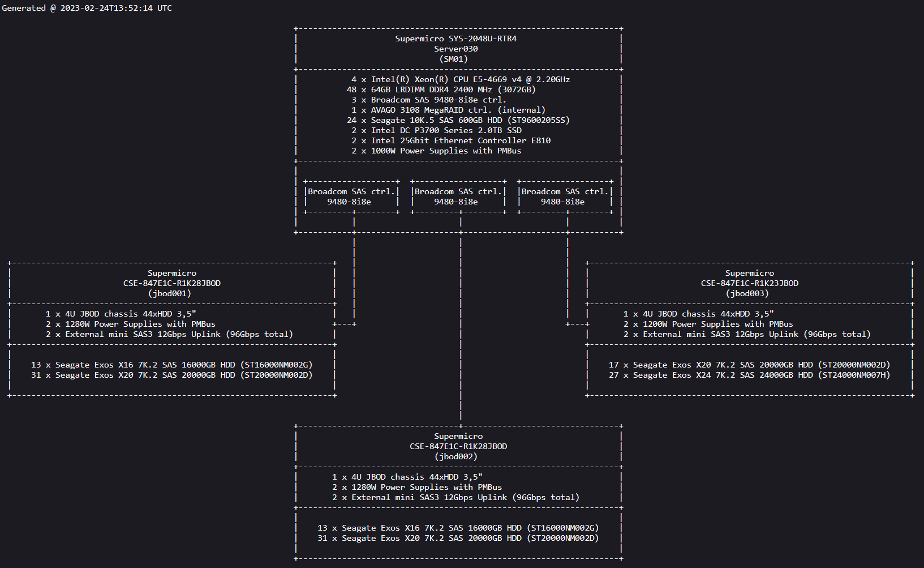Click the (jbod002) label
Screen dimensions: 924x568
456,456
